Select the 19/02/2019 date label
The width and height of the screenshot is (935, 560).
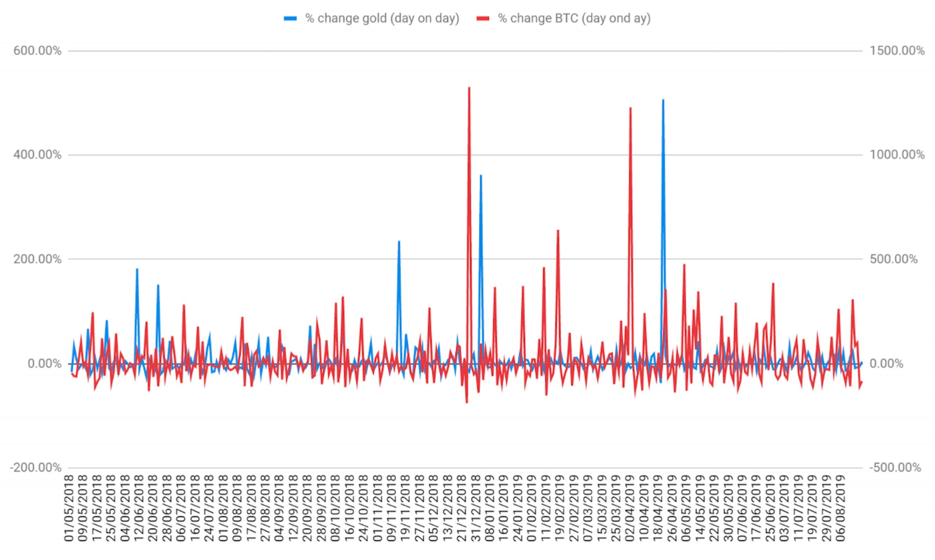pyautogui.click(x=560, y=508)
